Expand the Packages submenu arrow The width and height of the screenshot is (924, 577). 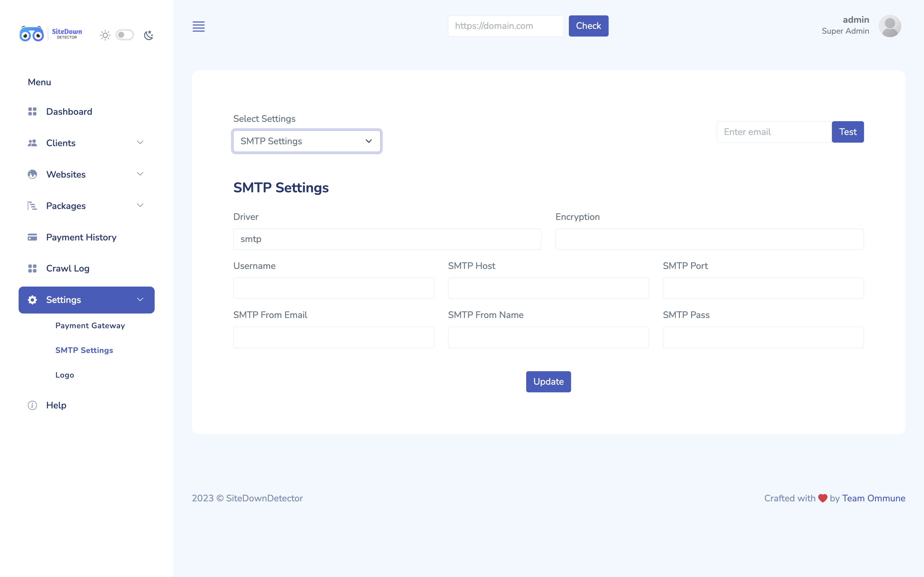click(140, 205)
